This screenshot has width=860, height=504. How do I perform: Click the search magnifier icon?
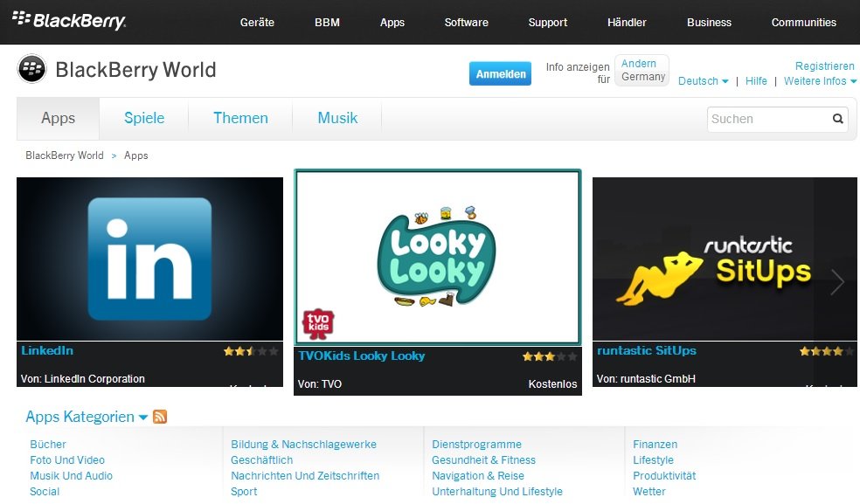(837, 119)
